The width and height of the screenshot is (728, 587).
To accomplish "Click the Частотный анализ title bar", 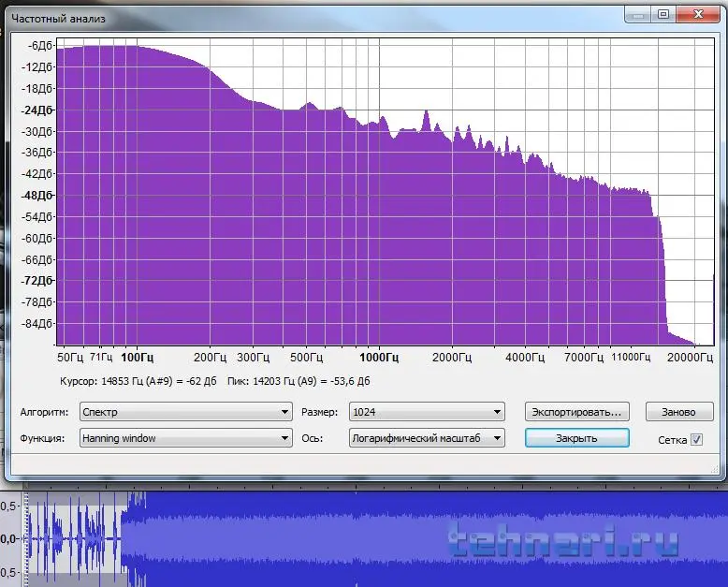I will pyautogui.click(x=281, y=16).
